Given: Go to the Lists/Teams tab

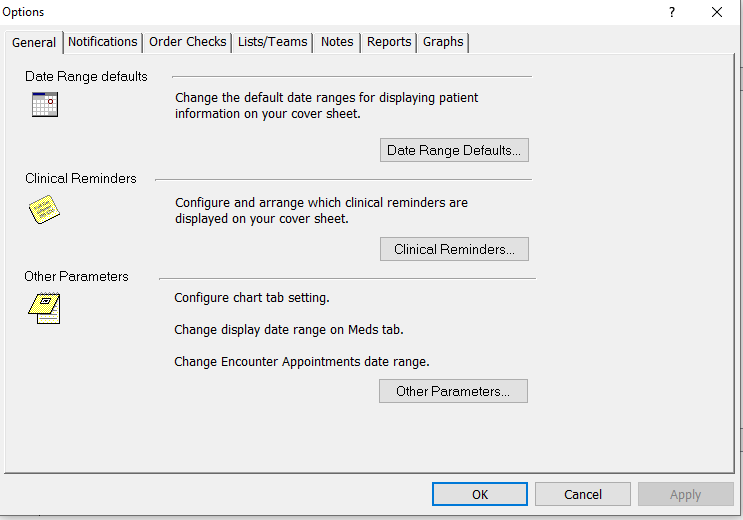Looking at the screenshot, I should click(x=273, y=42).
